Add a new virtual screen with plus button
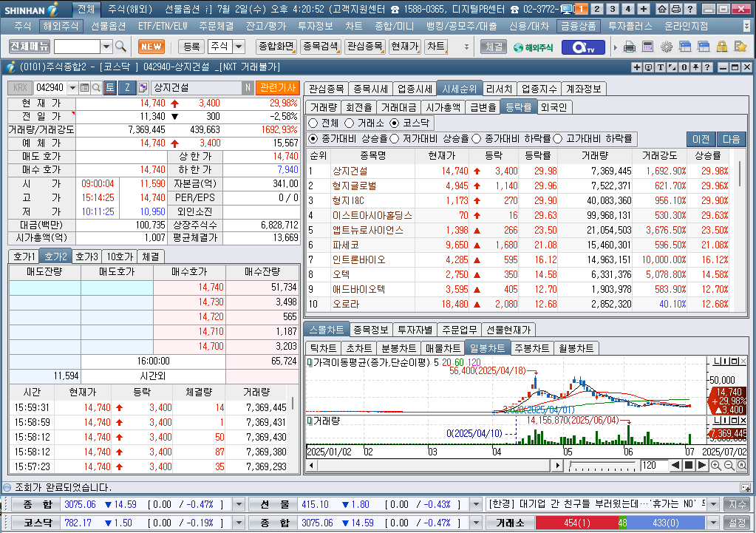756x533 pixels. pyautogui.click(x=644, y=9)
